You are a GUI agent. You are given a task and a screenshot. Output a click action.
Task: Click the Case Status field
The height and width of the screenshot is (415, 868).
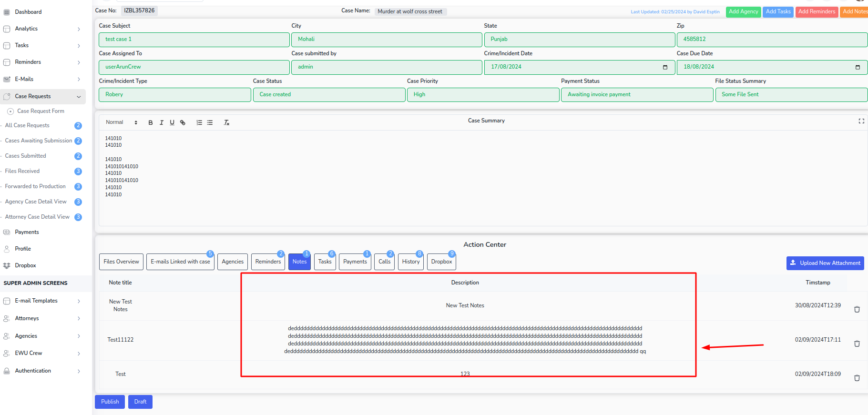pos(329,95)
